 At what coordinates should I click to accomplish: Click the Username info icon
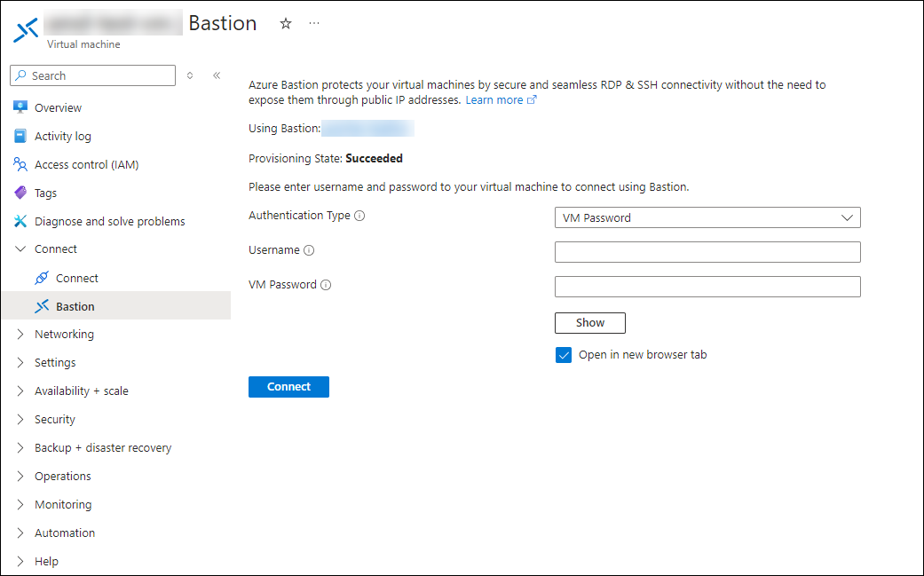click(x=309, y=250)
